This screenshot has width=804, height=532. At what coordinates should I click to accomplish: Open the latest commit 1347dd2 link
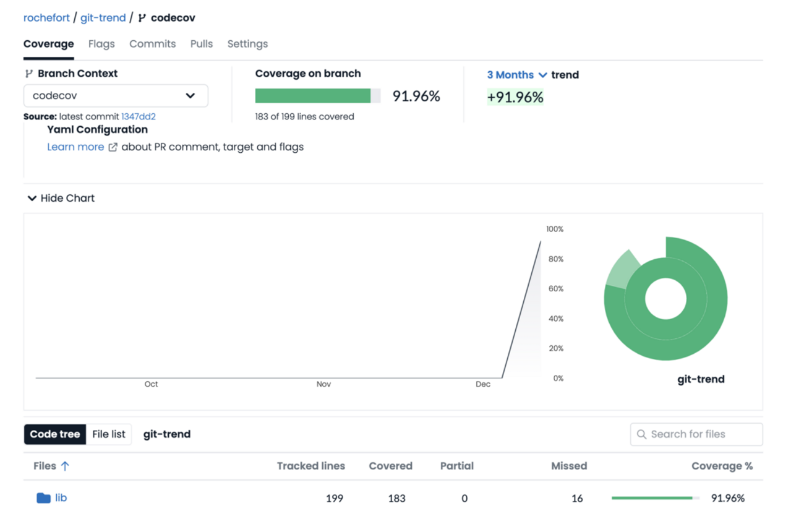[x=139, y=116]
